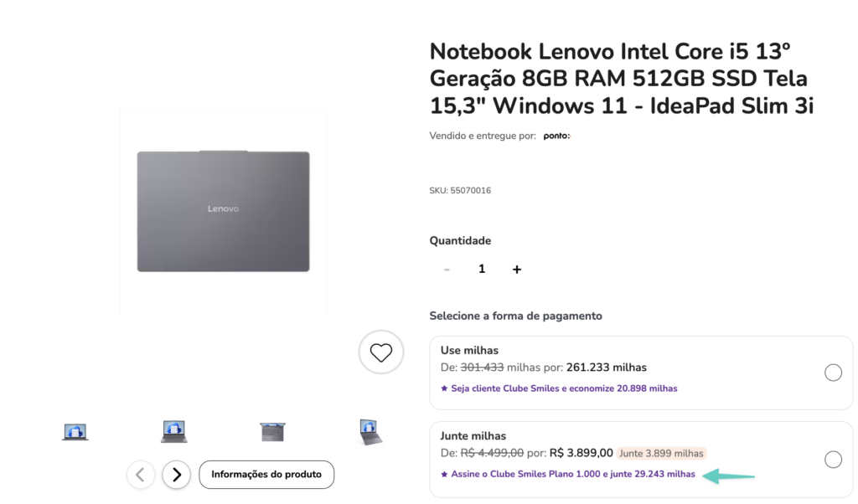858x504 pixels.
Task: View first thumbnail of open laptop front
Action: 75,432
